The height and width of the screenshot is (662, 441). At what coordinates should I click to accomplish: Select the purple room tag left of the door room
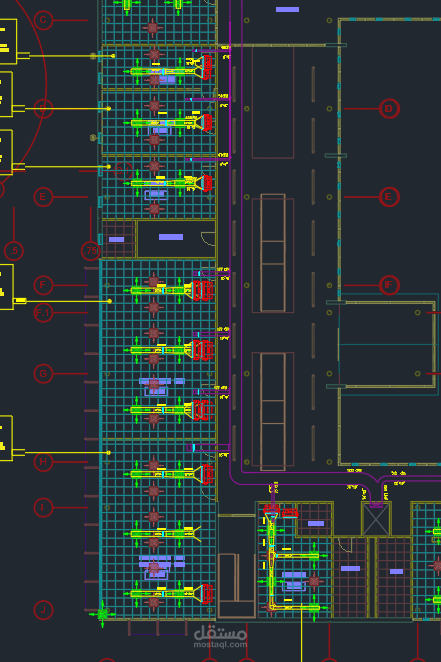116,239
